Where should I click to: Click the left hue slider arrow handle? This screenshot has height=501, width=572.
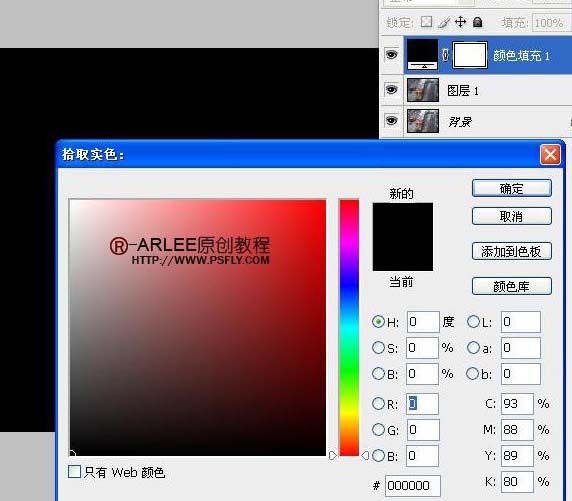[x=332, y=455]
